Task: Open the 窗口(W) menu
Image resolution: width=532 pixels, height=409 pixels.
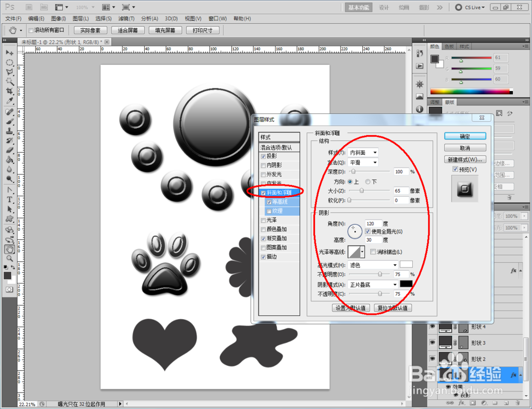Action: 218,19
